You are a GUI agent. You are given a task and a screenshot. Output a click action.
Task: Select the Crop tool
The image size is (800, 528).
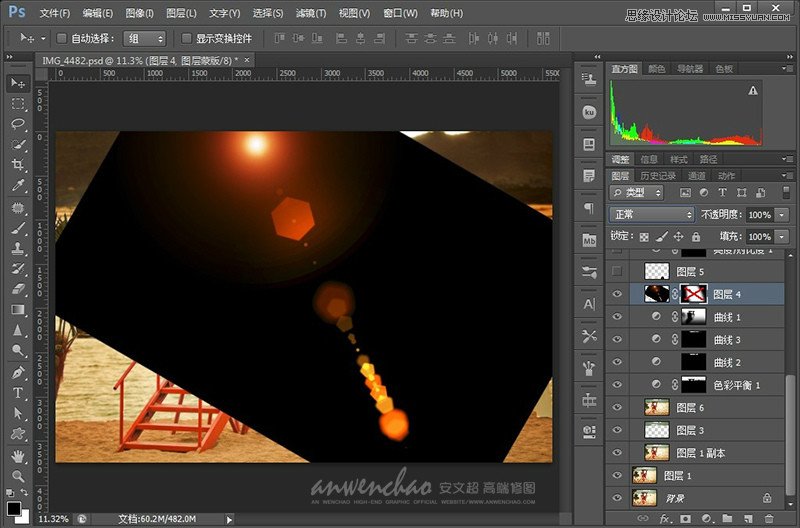click(18, 165)
